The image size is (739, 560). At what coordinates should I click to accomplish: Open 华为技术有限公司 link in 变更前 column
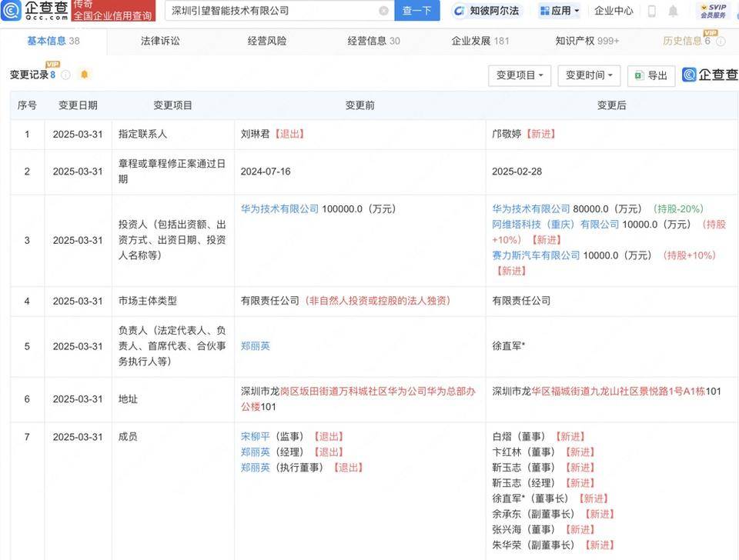click(x=279, y=208)
